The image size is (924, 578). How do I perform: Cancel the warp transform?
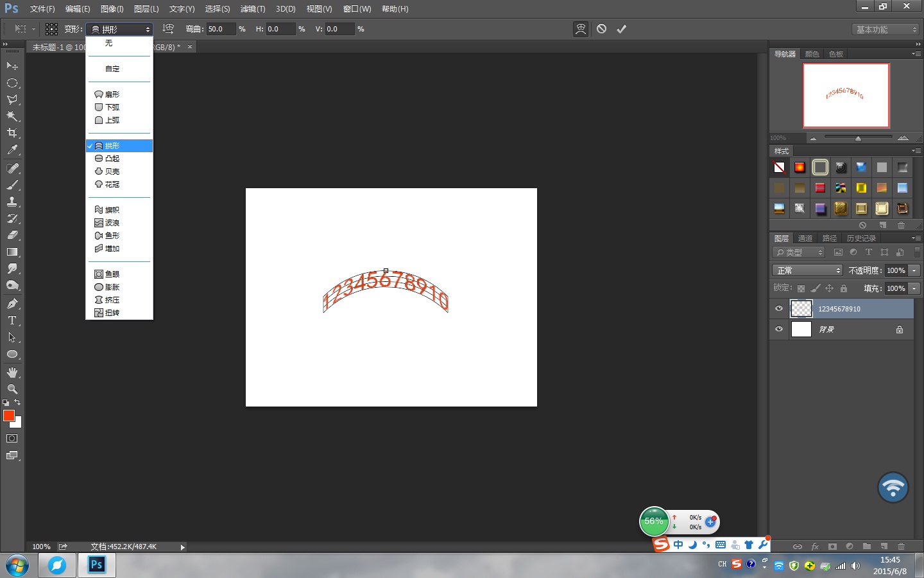click(x=601, y=29)
